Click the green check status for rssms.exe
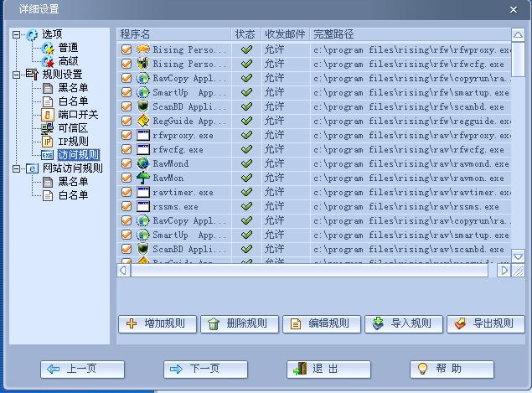This screenshot has width=532, height=393. (x=246, y=206)
